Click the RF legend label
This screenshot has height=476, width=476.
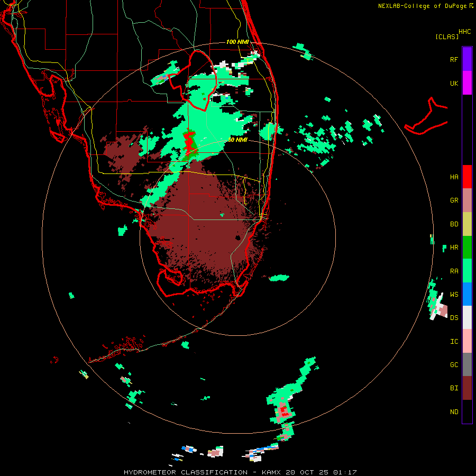[454, 59]
